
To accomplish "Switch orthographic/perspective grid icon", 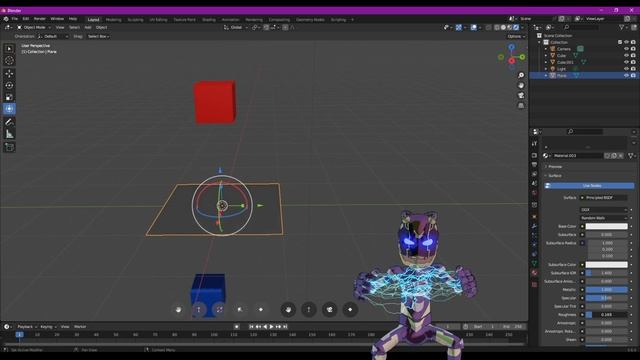I will pos(521,106).
